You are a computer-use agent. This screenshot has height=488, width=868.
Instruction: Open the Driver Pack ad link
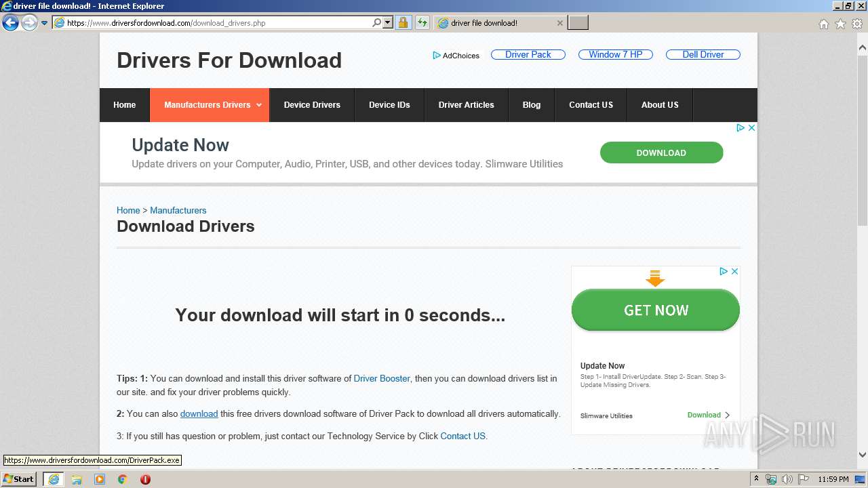[x=528, y=54]
